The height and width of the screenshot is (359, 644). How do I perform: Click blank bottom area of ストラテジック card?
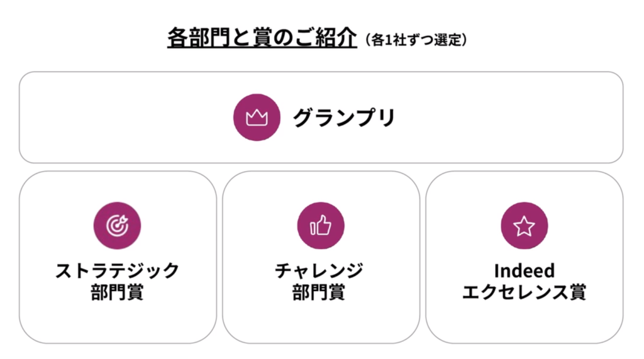click(117, 324)
